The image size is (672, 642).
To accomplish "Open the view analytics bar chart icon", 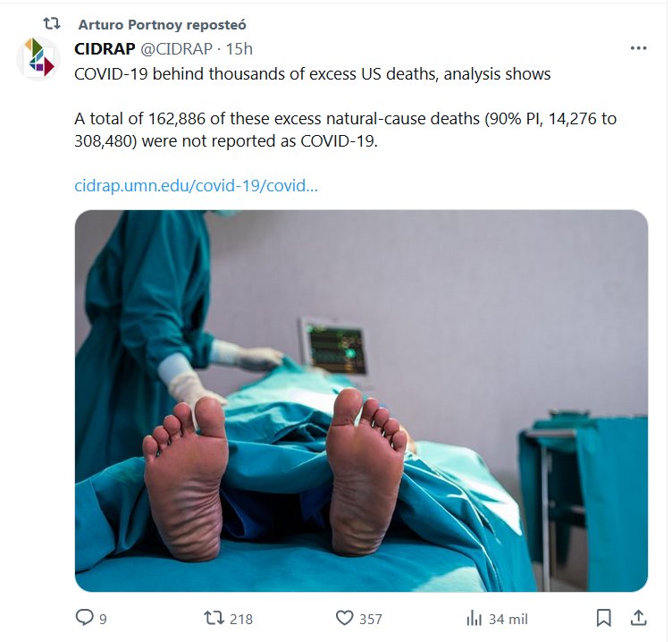I will [475, 618].
